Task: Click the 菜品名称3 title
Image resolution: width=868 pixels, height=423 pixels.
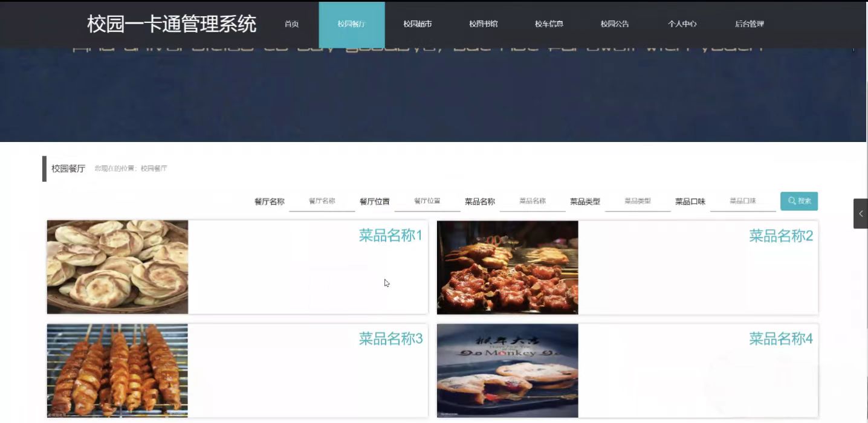Action: click(390, 339)
